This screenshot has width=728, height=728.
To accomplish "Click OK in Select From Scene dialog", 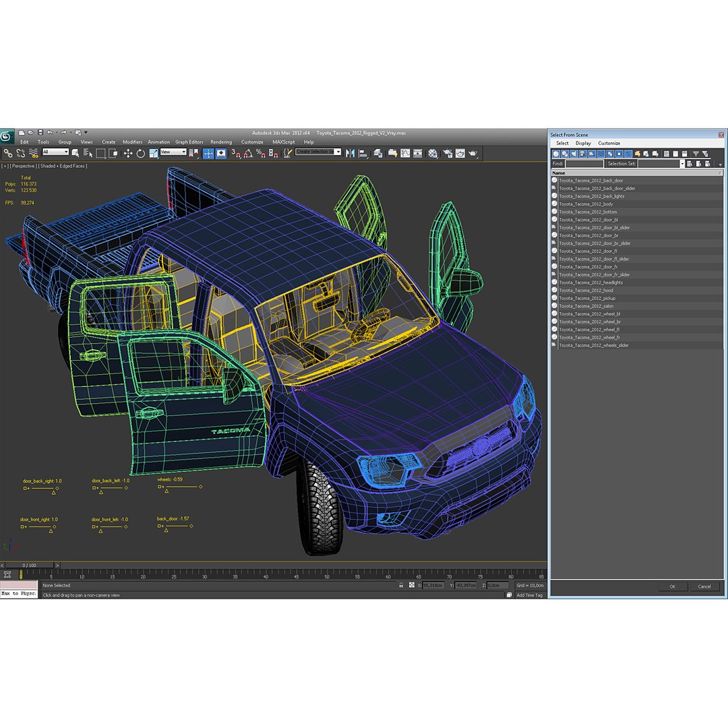I will [672, 586].
